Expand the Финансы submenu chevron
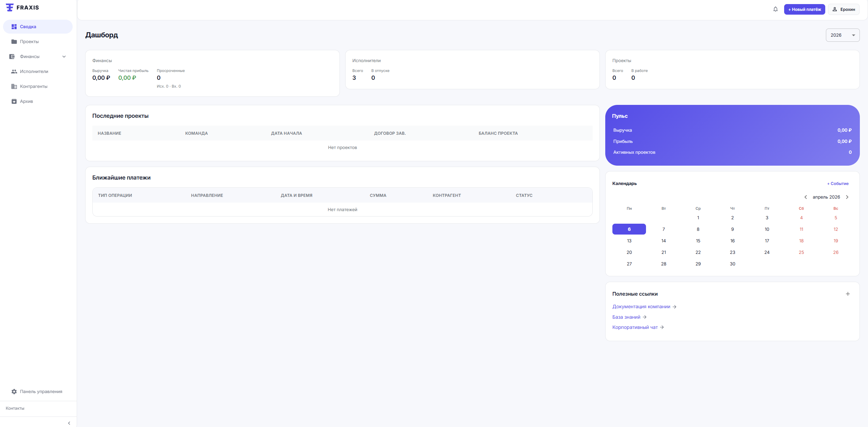Viewport: 868px width, 427px height. point(64,56)
